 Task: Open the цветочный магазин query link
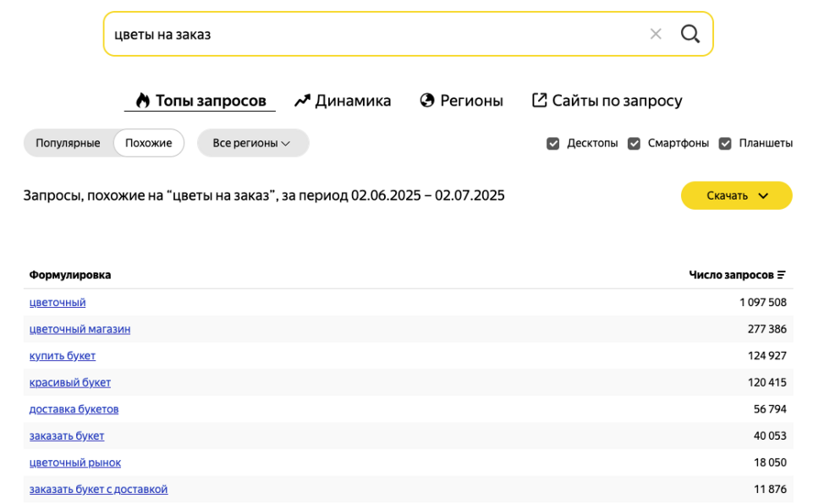pos(80,329)
